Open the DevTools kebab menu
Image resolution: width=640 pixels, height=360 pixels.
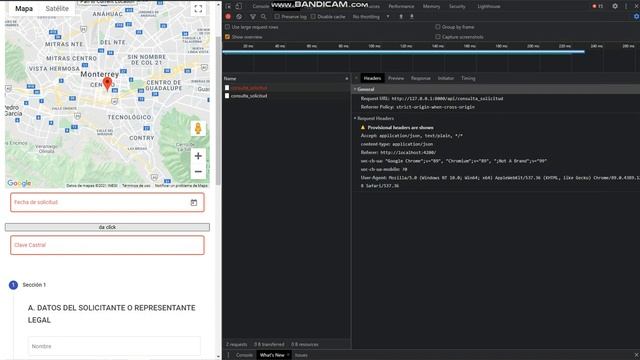626,6
